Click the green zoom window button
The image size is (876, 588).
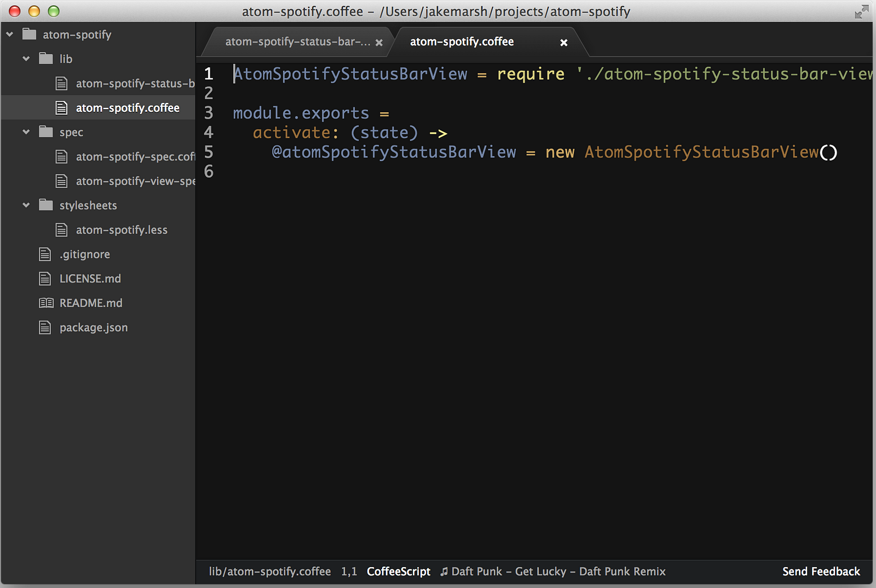[x=54, y=11]
